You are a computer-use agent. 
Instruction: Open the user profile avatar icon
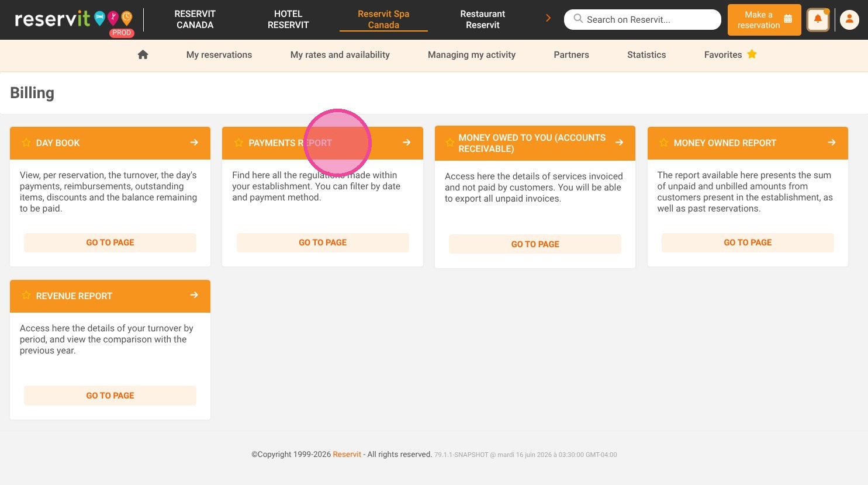[849, 19]
